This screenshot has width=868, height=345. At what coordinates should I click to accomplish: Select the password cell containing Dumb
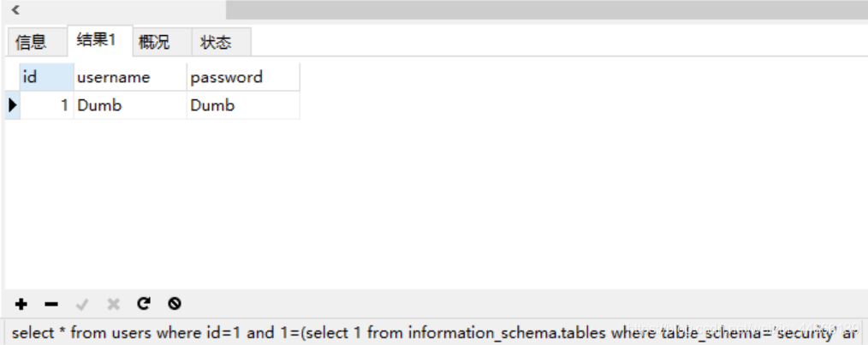243,105
